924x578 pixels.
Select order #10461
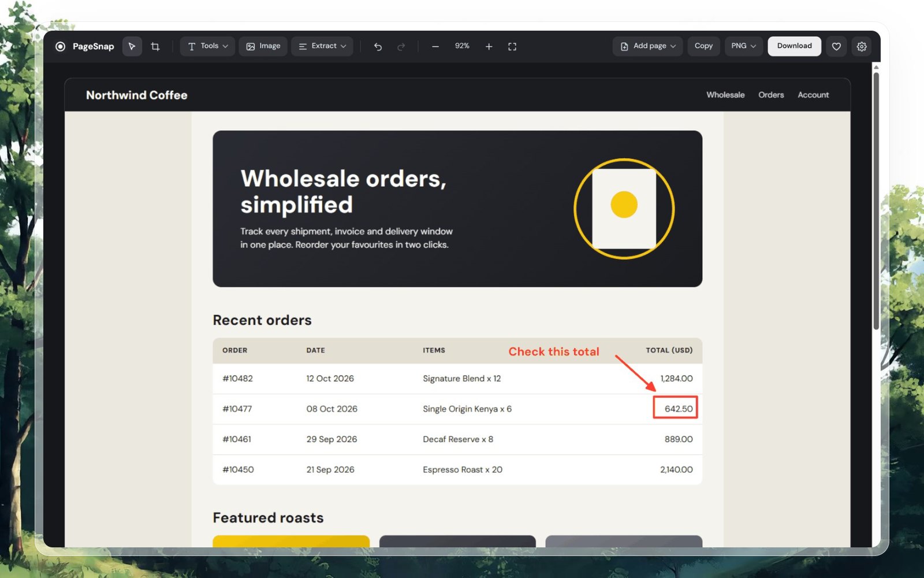[237, 439]
